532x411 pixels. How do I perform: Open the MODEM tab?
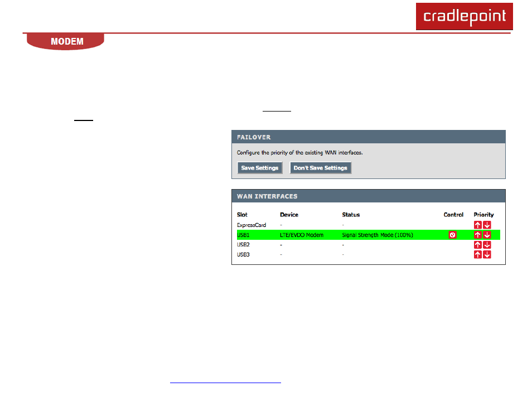point(65,41)
